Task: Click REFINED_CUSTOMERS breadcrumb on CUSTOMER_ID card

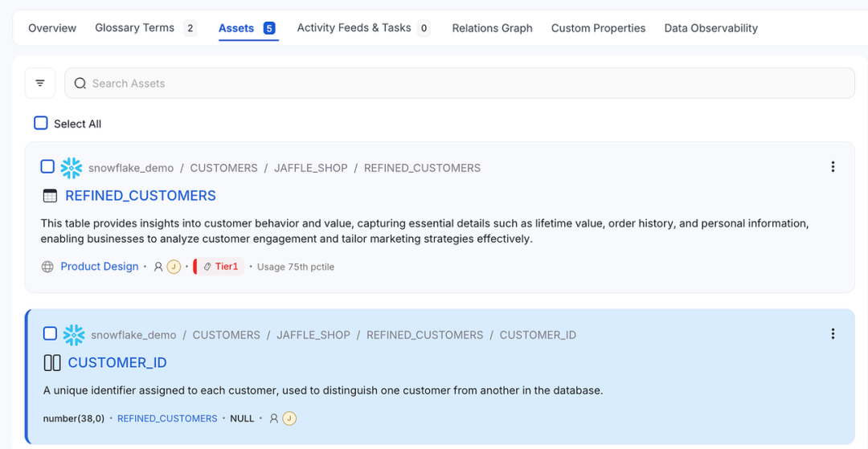Action: coord(424,335)
